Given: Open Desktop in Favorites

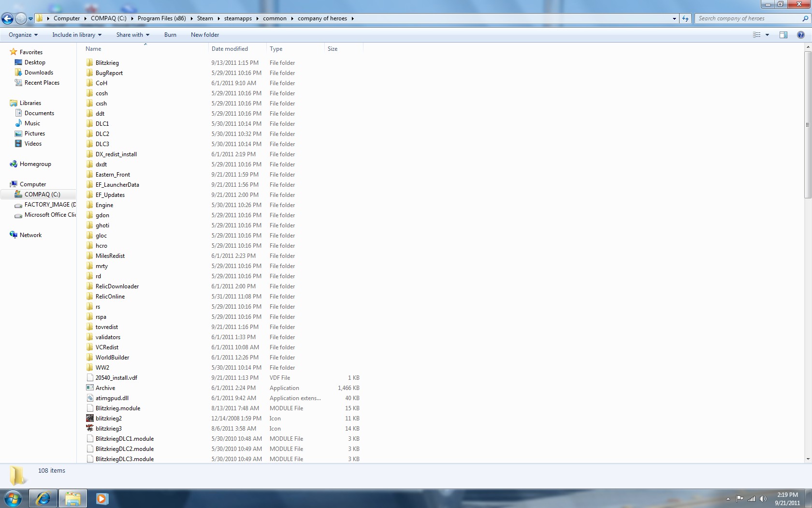Looking at the screenshot, I should (35, 62).
